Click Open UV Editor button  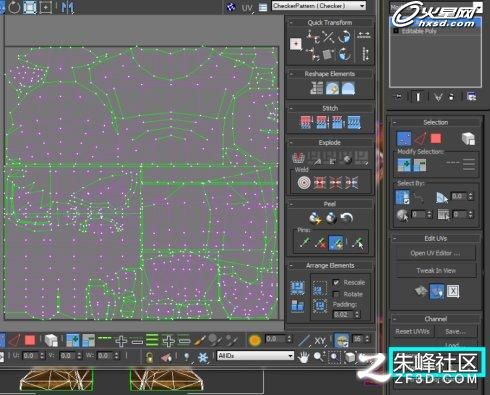(x=435, y=253)
